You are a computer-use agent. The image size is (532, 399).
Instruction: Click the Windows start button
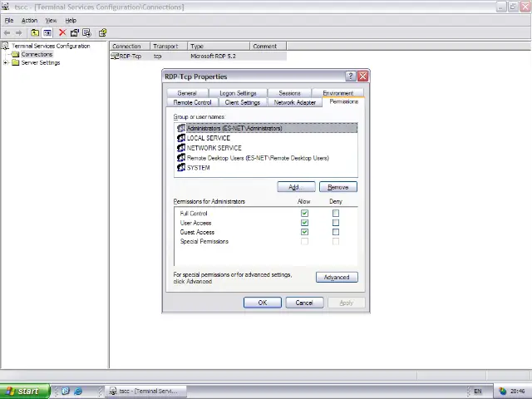24,392
